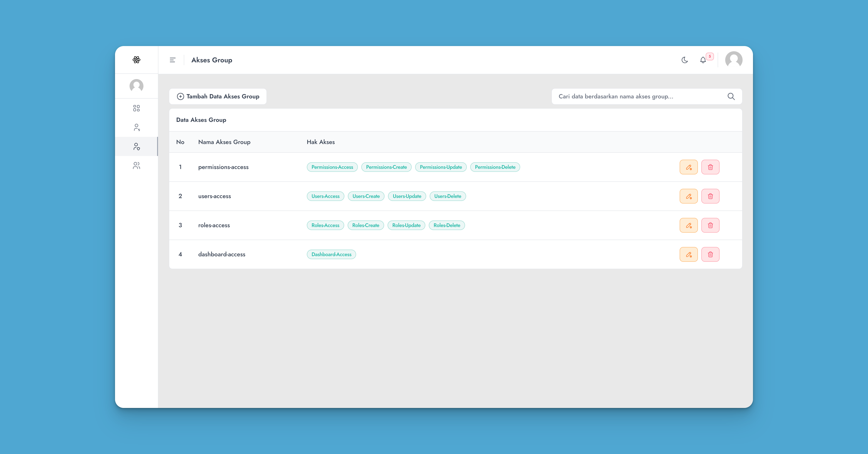Delete the dashboard-access row
868x454 pixels.
click(x=710, y=254)
